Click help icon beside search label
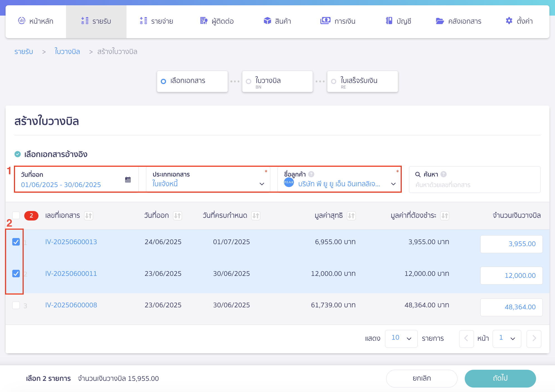 tap(444, 174)
